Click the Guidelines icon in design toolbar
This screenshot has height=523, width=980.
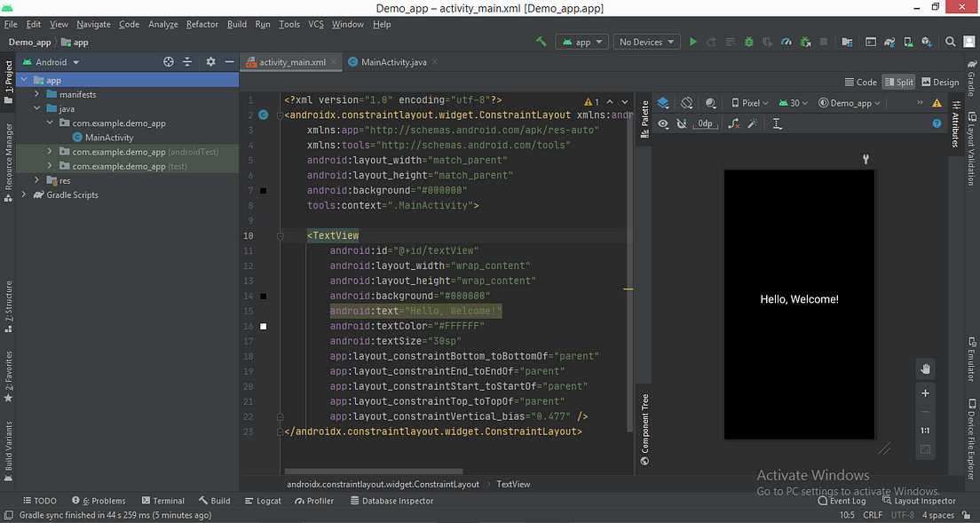[x=777, y=123]
